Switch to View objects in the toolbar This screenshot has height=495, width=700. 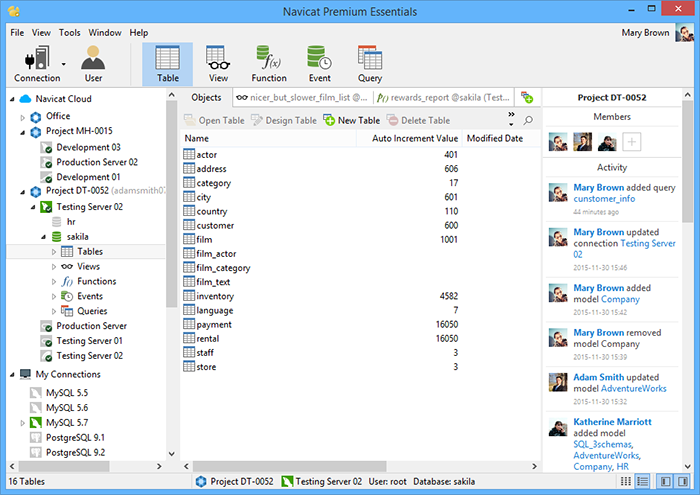click(218, 64)
